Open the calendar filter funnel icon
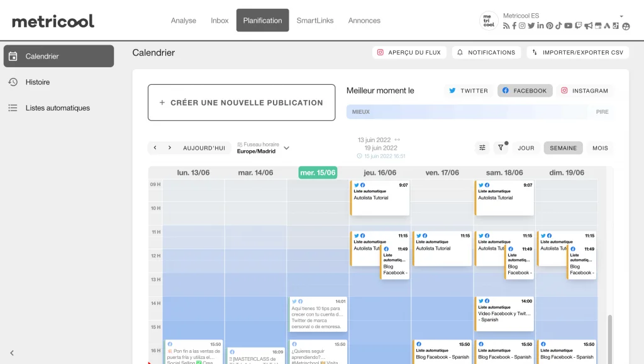 pos(501,148)
